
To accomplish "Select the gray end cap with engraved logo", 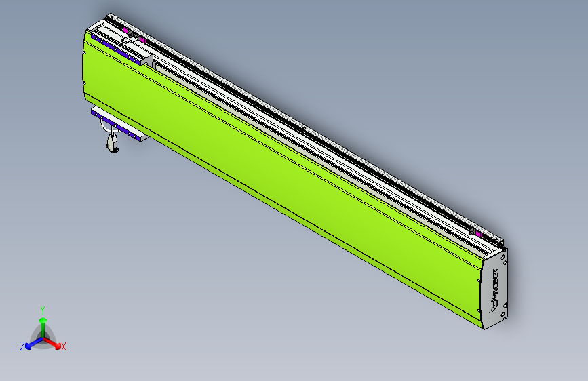I will coord(494,289).
